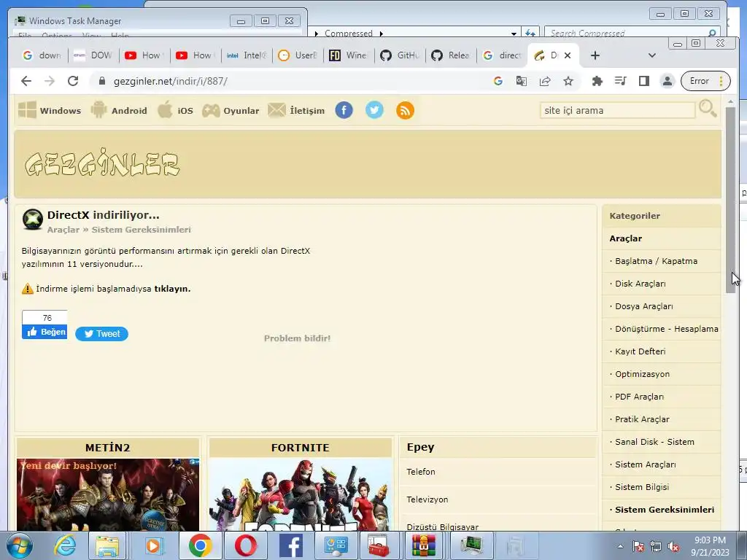
Task: Share this page using the share icon
Action: click(x=544, y=81)
